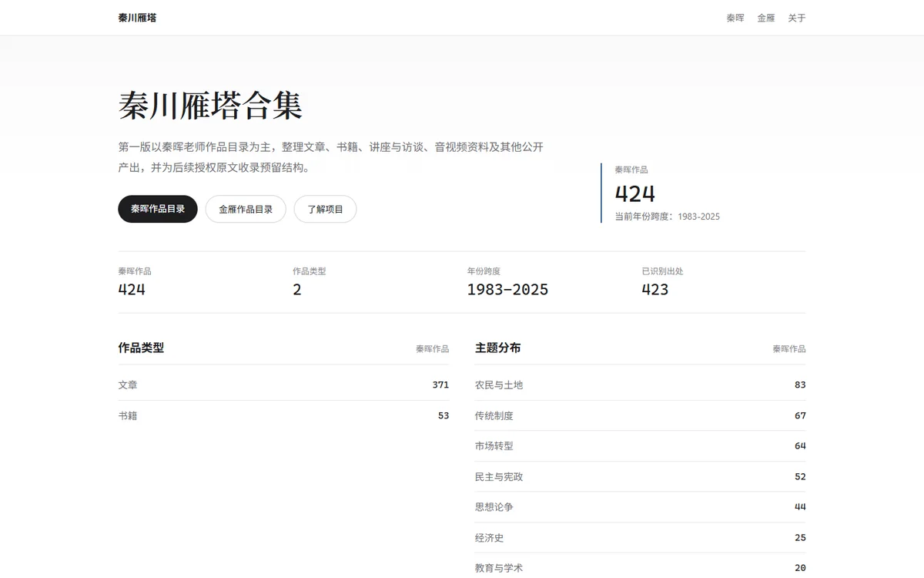The image size is (924, 578).
Task: Click the 64 count for 市场转型
Action: (x=800, y=445)
